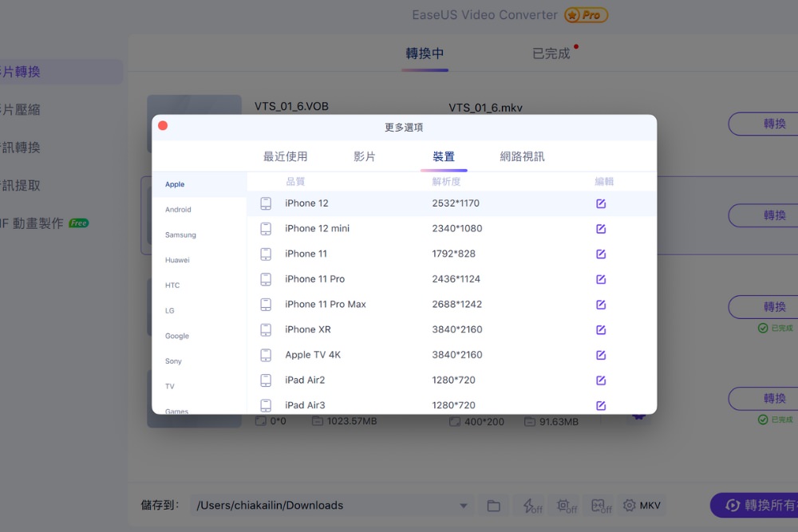Edit the iPhone 11 preset
The width and height of the screenshot is (798, 532).
[601, 254]
